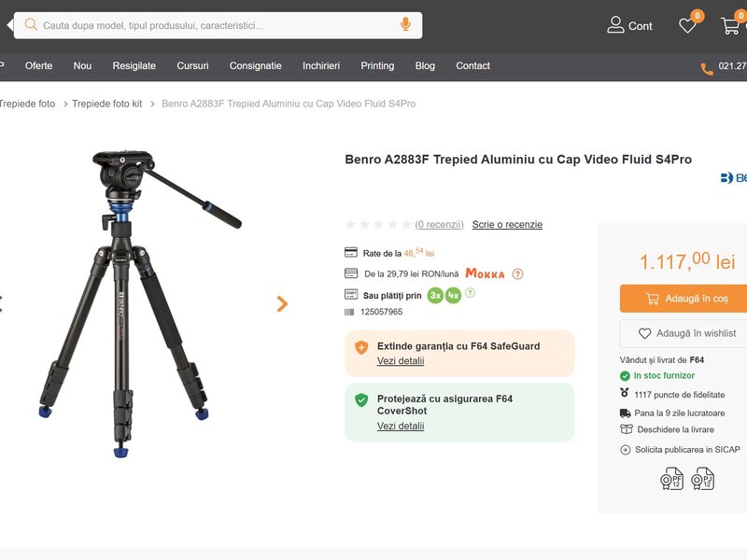Go to Resigilate section
The height and width of the screenshot is (560, 747).
[134, 65]
